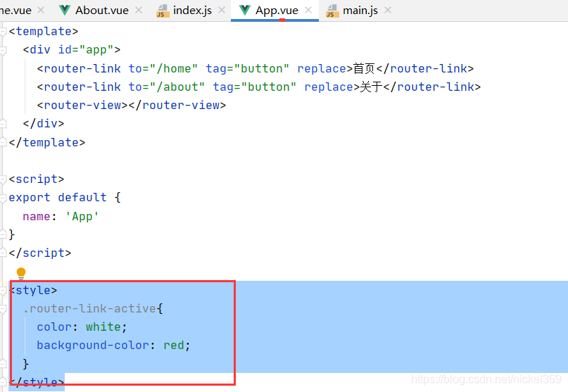Image resolution: width=568 pixels, height=392 pixels.
Task: Close the main.js tab
Action: point(388,10)
